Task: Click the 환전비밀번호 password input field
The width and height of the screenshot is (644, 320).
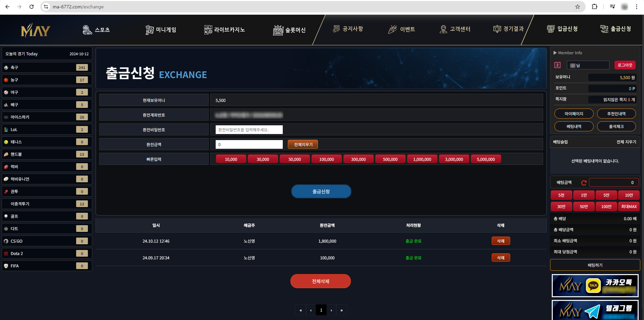Action: point(249,130)
